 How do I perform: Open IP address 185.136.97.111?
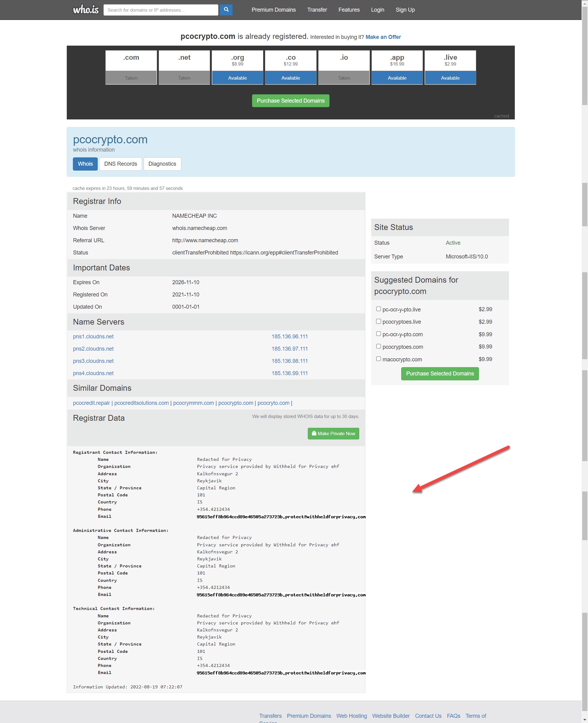point(290,349)
